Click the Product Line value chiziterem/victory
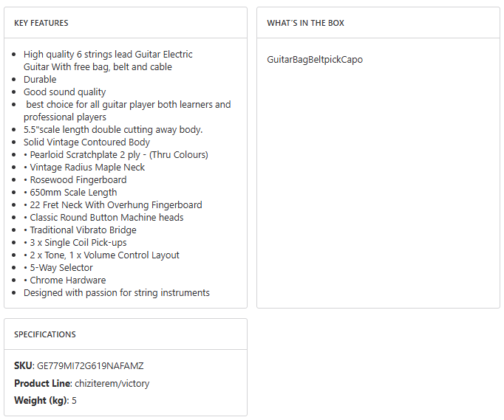 [x=112, y=384]
